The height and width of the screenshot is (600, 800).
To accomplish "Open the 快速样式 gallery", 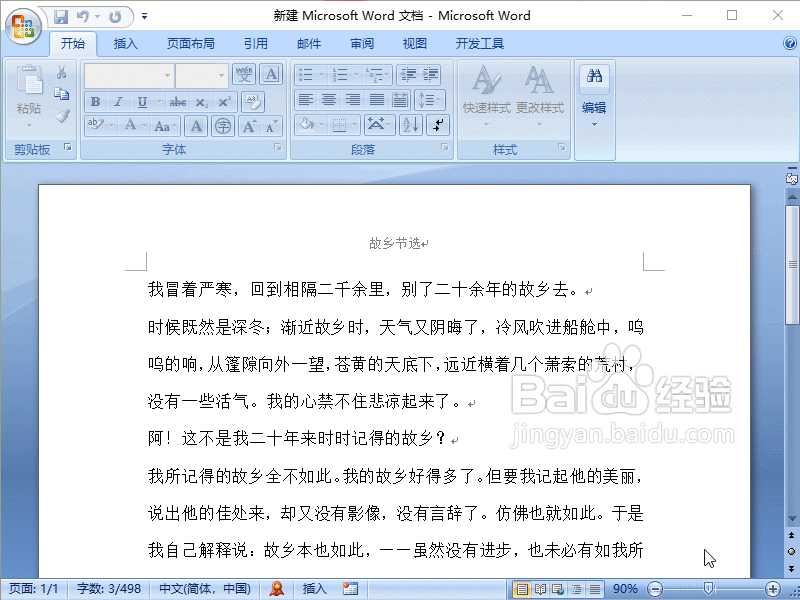I will [x=486, y=97].
